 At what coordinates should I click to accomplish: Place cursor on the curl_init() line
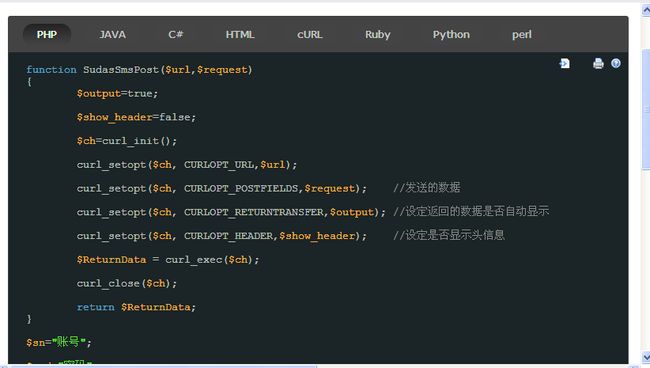point(126,141)
